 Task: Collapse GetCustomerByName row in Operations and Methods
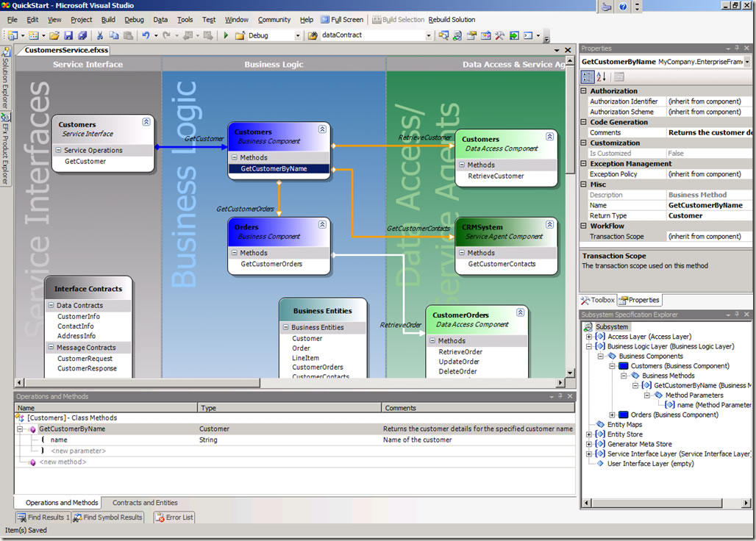20,429
